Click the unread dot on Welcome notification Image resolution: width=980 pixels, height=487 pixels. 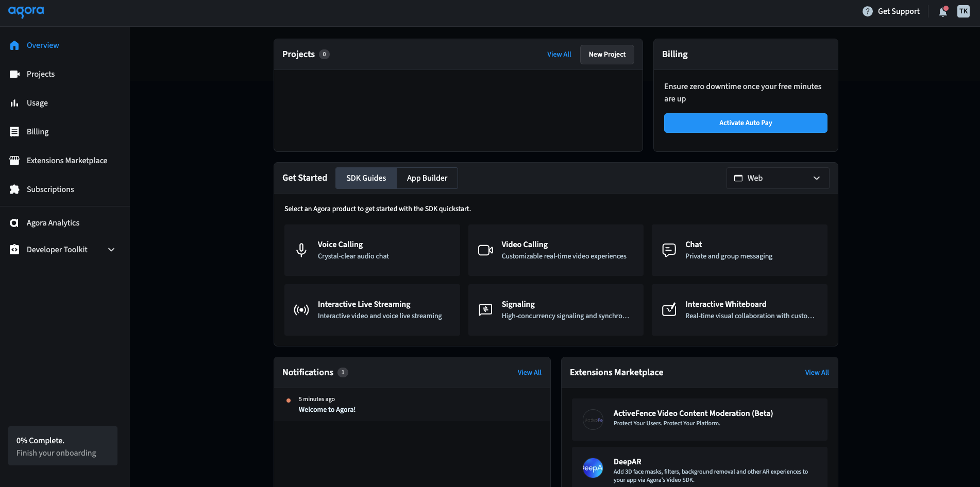[x=289, y=401]
